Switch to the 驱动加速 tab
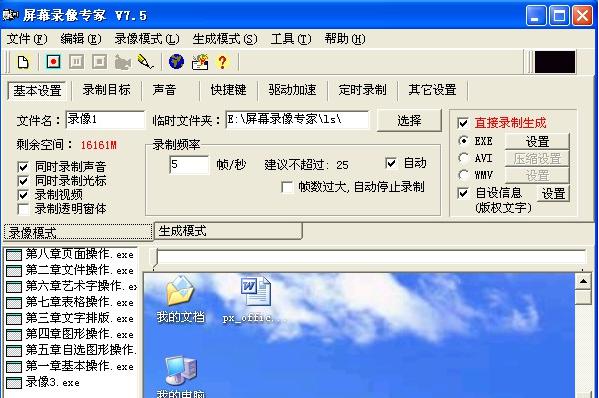 coord(292,90)
